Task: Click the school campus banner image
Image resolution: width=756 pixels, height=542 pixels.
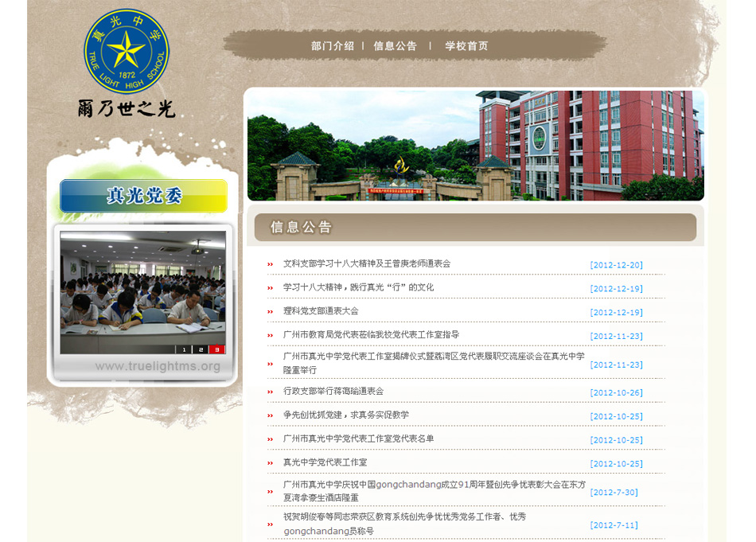Action: (475, 145)
